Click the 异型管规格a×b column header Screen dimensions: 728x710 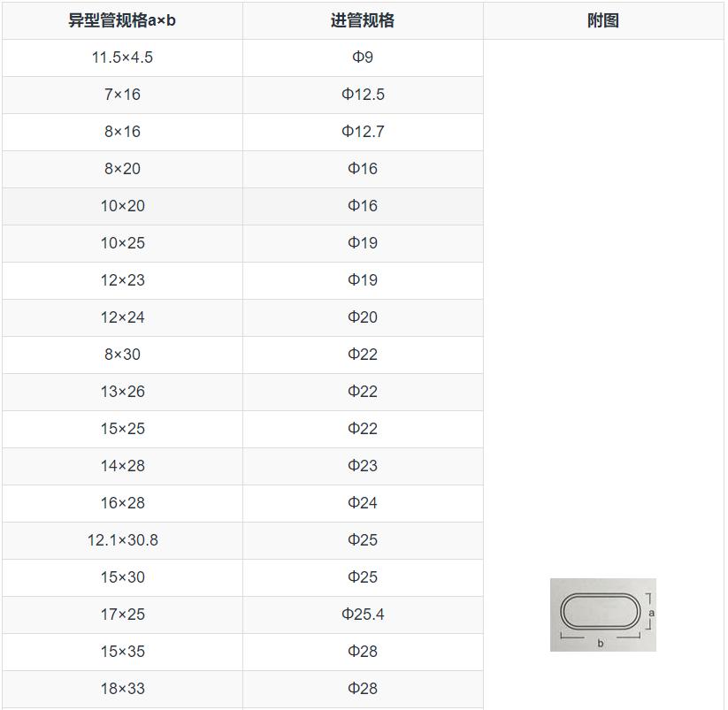122,20
